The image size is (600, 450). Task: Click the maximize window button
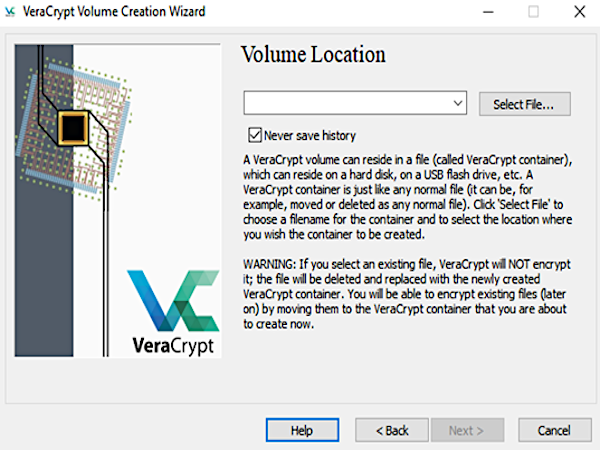[x=533, y=11]
